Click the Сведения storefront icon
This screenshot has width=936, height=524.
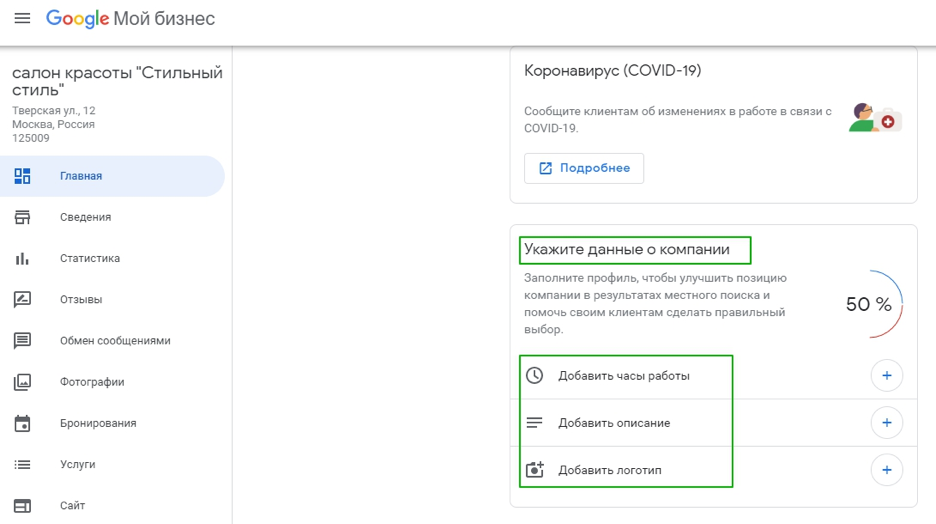pyautogui.click(x=22, y=217)
